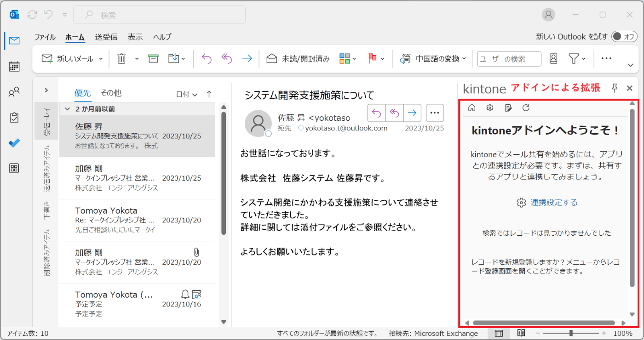Open the ヘルプ ribbon tab
This screenshot has width=644, height=340.
click(162, 37)
